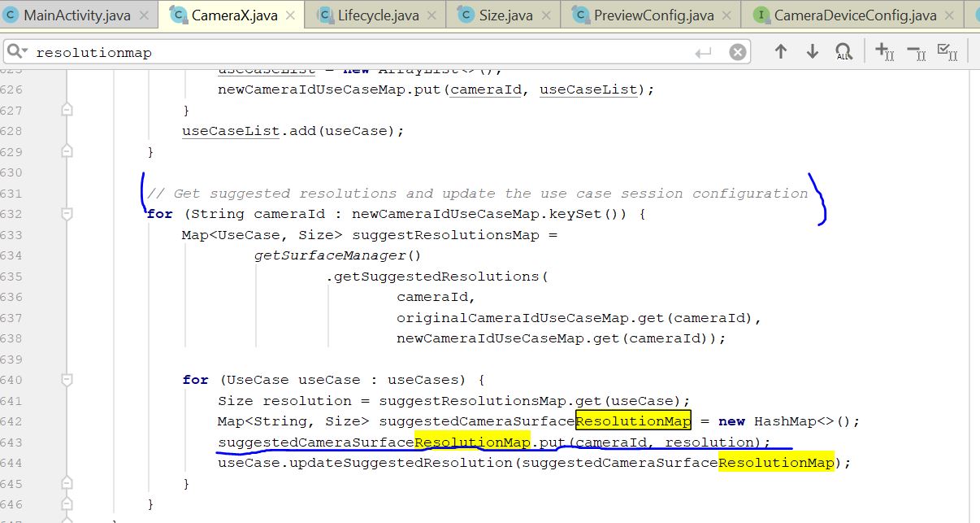Click the find next occurrence arrow
This screenshot has height=523, width=980.
click(x=812, y=50)
